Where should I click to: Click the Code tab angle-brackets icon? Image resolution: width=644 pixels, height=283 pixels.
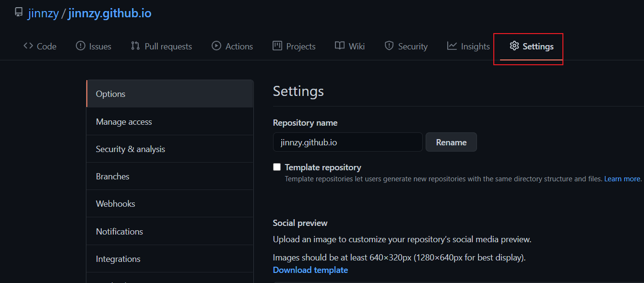(28, 46)
